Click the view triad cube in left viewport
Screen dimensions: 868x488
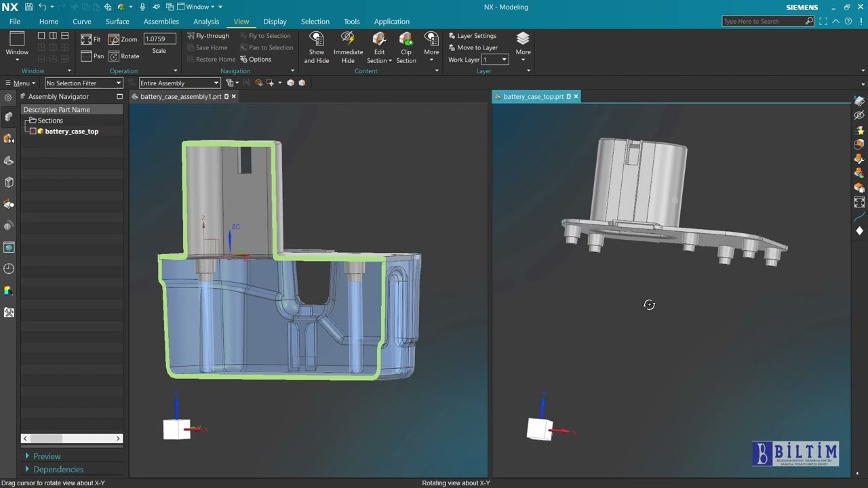click(176, 429)
